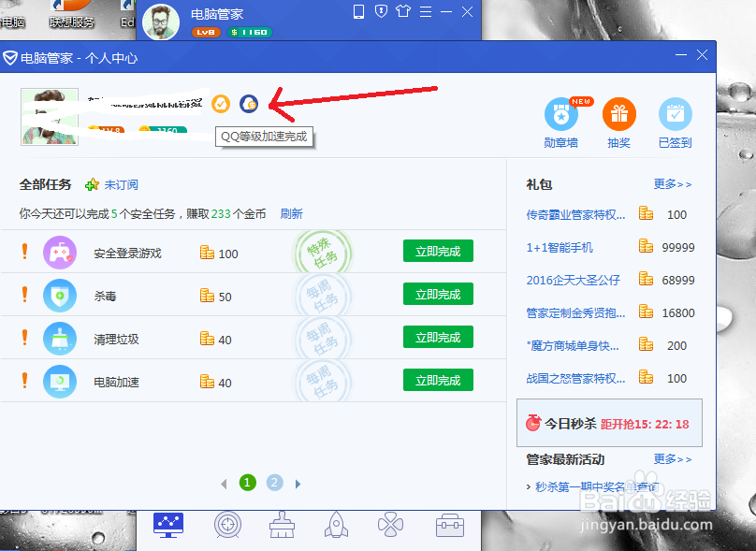Click the phone icon in the 电脑管家 title bar

358,11
